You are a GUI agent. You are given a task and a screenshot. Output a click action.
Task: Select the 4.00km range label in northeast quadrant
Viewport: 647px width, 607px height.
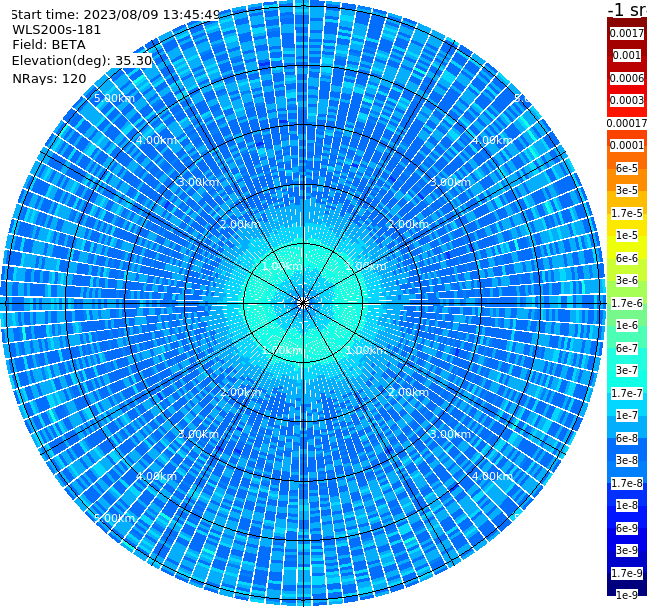(492, 140)
